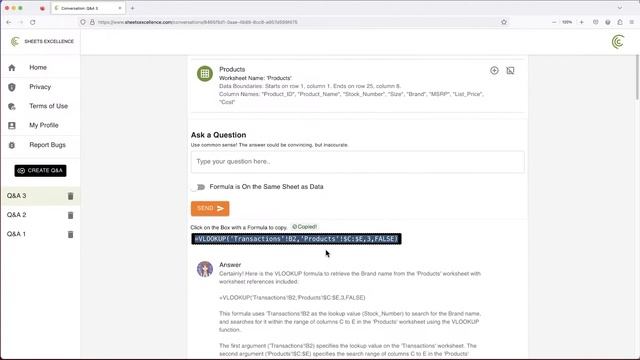Click the CREATE Q&A button
Image resolution: width=640 pixels, height=360 pixels.
40,171
